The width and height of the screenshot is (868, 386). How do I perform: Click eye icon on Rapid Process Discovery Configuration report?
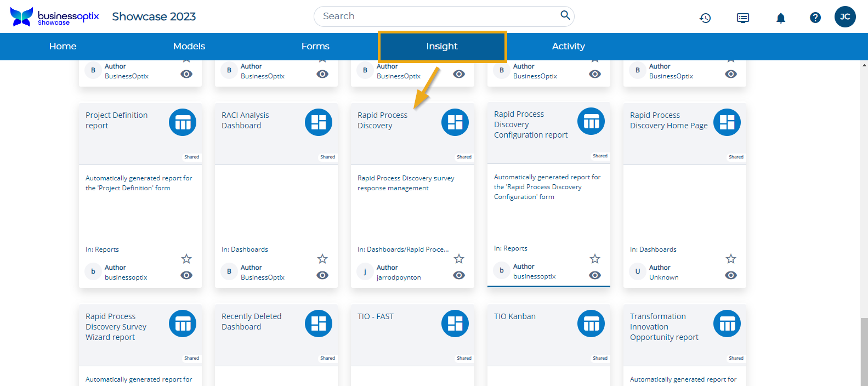[595, 275]
